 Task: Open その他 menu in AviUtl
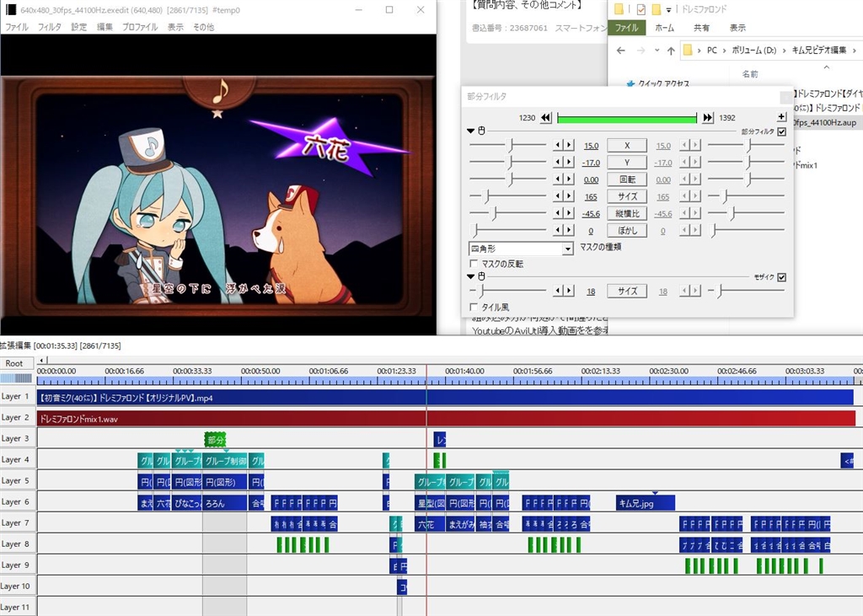click(x=204, y=27)
